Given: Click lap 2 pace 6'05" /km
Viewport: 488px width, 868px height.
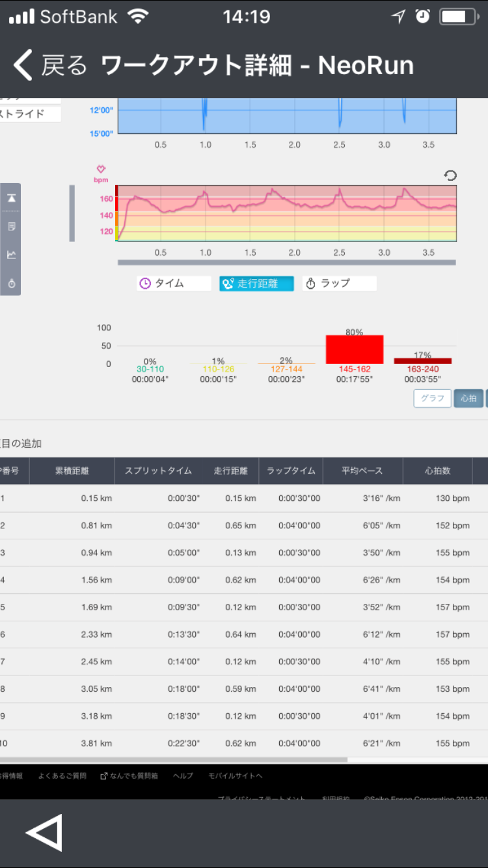Looking at the screenshot, I should (x=381, y=526).
